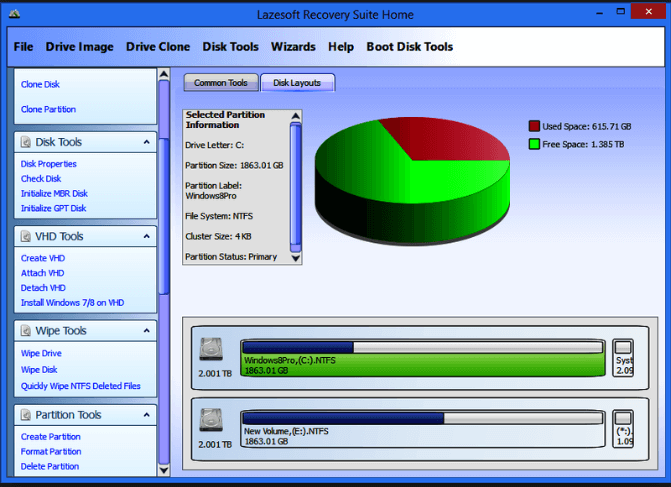
Task: Open the Help menu
Action: pos(341,47)
